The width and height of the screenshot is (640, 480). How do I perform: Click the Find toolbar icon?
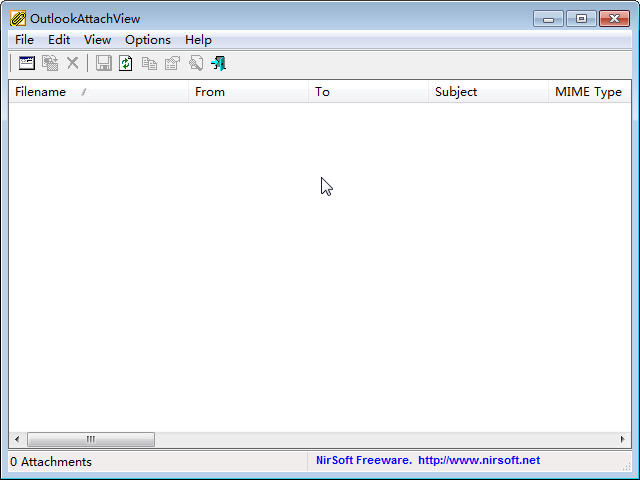point(196,63)
